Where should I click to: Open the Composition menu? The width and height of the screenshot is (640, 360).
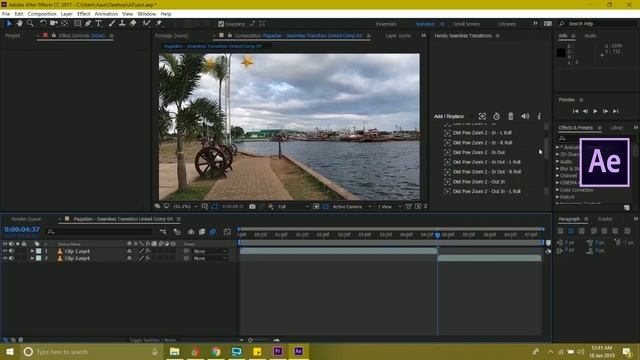(x=42, y=14)
